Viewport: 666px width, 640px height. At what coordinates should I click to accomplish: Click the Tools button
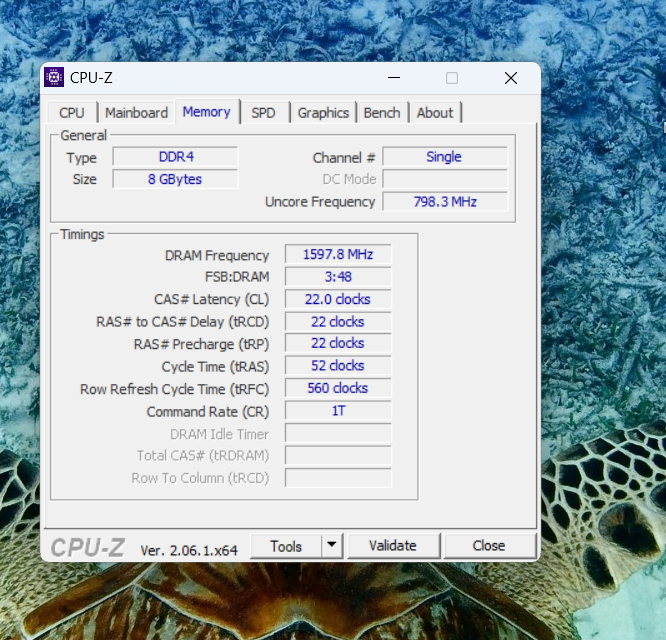pos(286,546)
